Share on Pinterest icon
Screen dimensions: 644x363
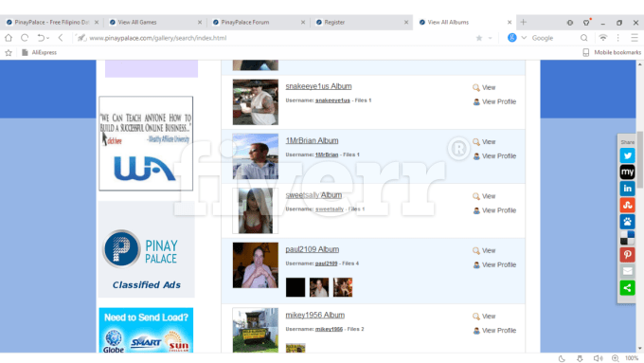[627, 255]
